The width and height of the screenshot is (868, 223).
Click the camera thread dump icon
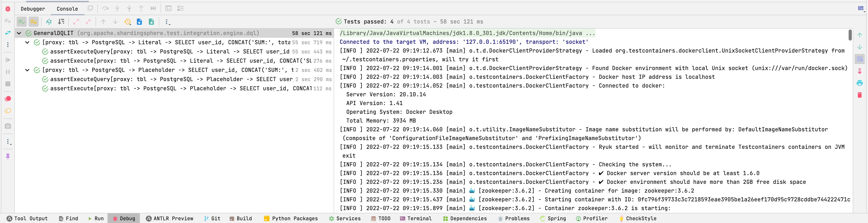coord(8,126)
